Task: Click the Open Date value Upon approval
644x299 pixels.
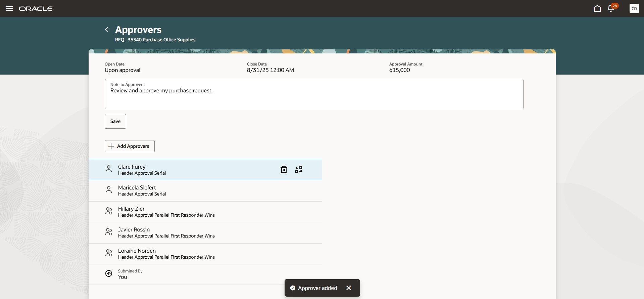Action: click(122, 70)
